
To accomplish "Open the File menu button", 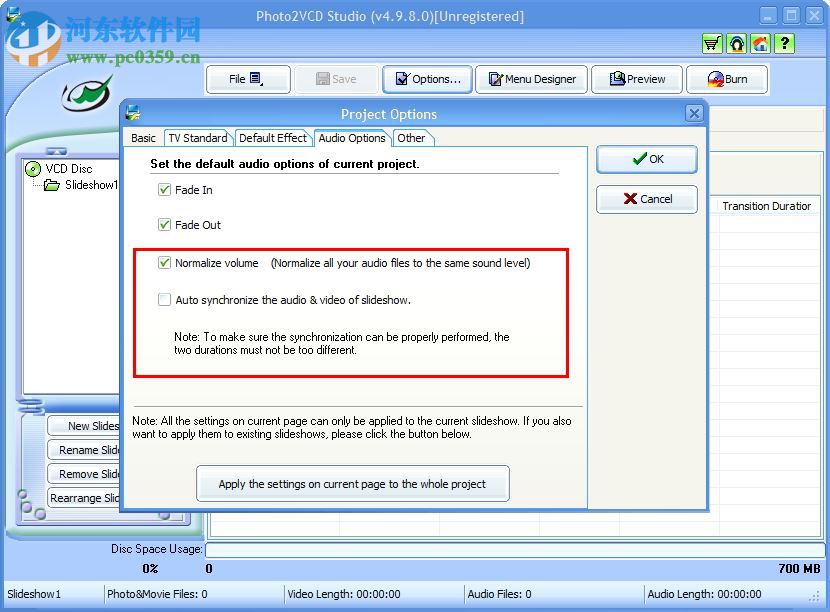I will [x=248, y=79].
